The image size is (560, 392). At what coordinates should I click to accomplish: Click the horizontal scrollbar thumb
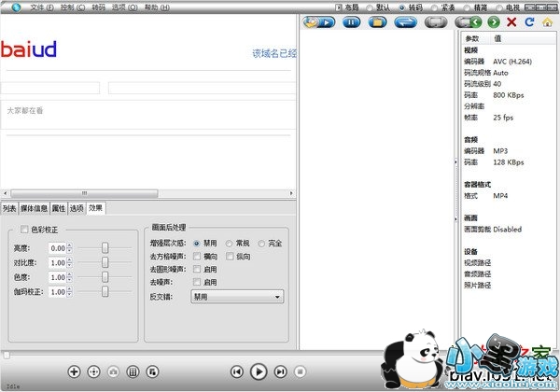[84, 193]
